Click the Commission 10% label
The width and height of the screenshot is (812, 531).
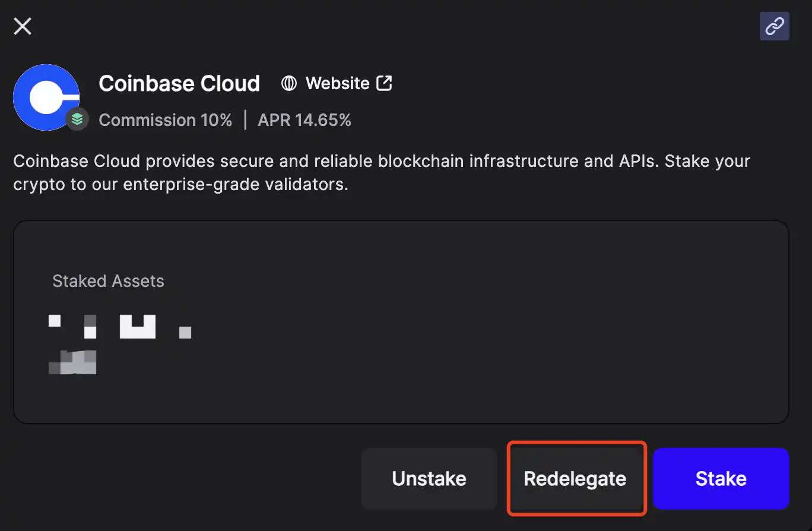pyautogui.click(x=165, y=121)
